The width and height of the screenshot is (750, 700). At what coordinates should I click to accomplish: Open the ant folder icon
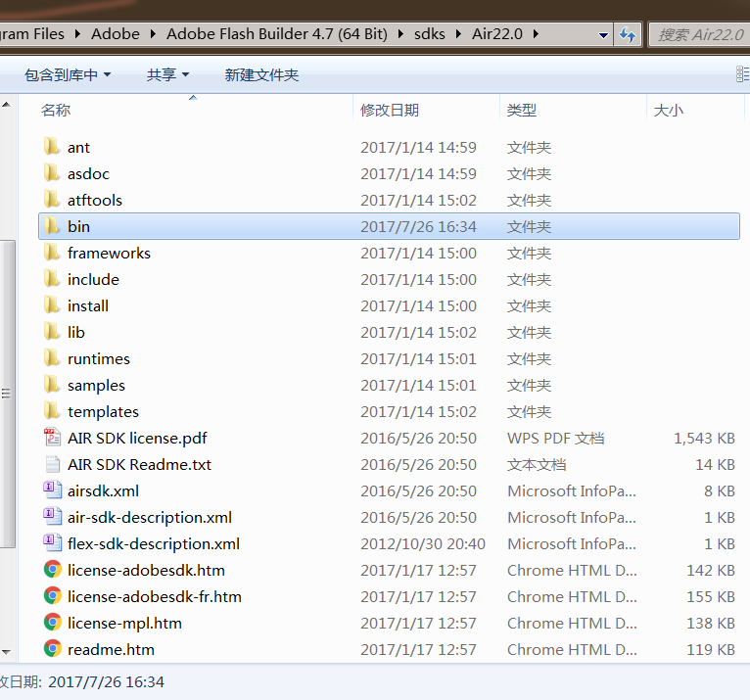point(52,147)
